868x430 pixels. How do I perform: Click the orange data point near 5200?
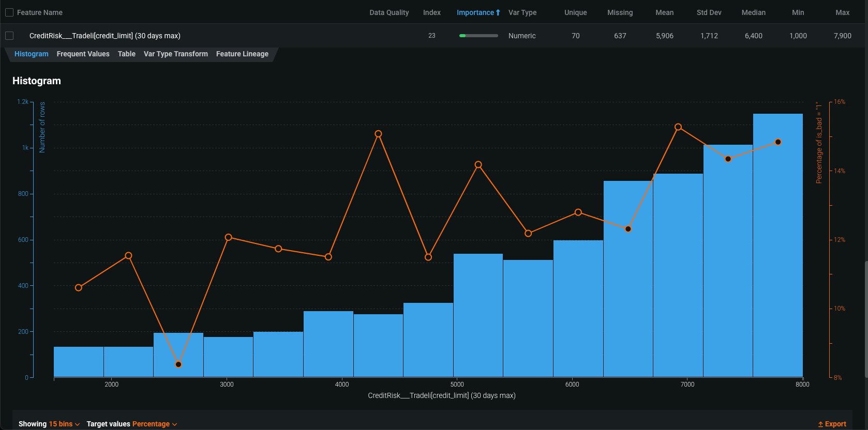click(478, 165)
